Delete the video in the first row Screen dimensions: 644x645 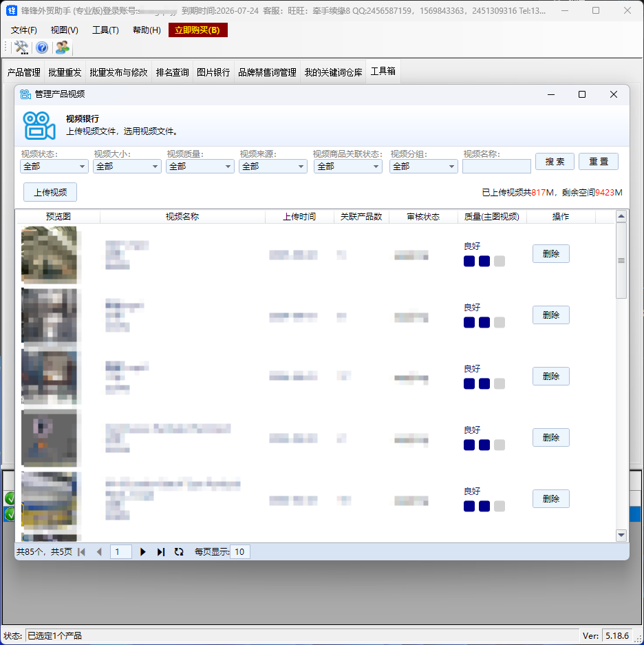tap(550, 254)
